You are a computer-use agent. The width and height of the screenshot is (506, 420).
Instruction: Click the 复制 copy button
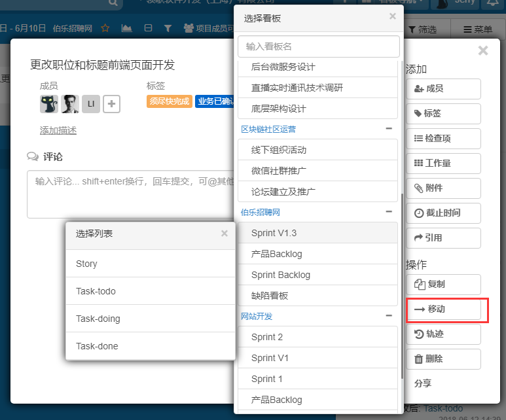443,285
